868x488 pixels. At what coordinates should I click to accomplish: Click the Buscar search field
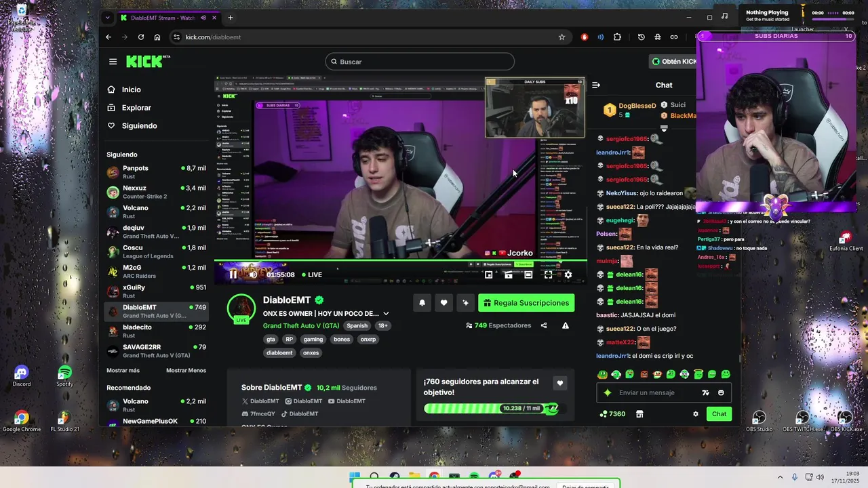419,62
